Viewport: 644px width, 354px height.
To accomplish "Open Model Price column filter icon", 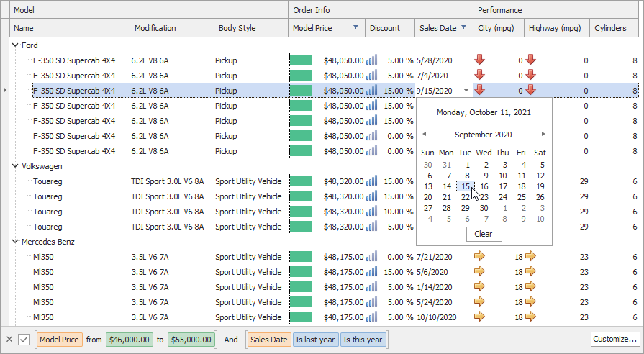I will pyautogui.click(x=355, y=28).
